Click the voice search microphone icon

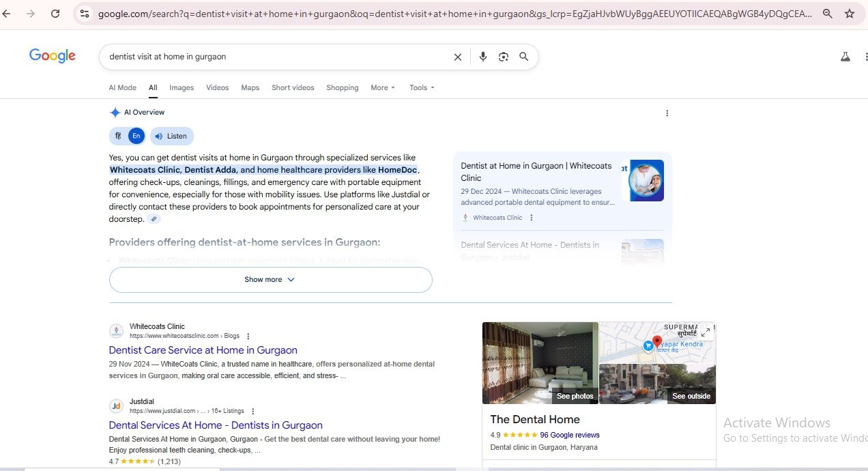click(x=483, y=57)
